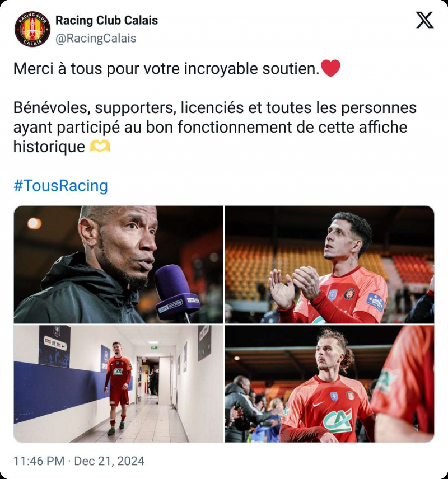Open the photo of long-haired player
Screen dimensions: 448x479
329,384
